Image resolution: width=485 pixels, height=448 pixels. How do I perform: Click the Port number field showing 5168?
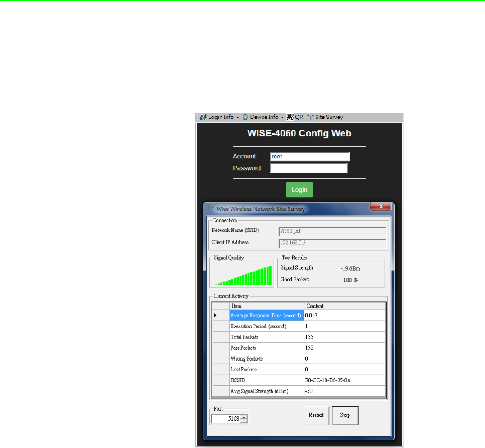click(226, 419)
